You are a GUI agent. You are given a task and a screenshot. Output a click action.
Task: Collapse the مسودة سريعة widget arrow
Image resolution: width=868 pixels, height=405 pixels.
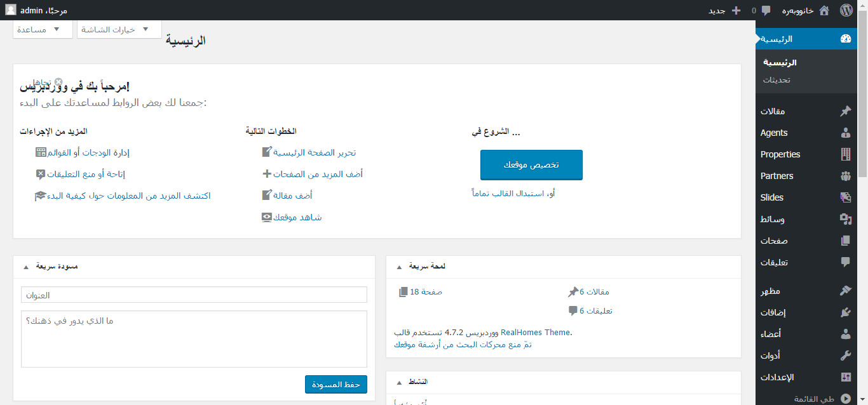(26, 267)
